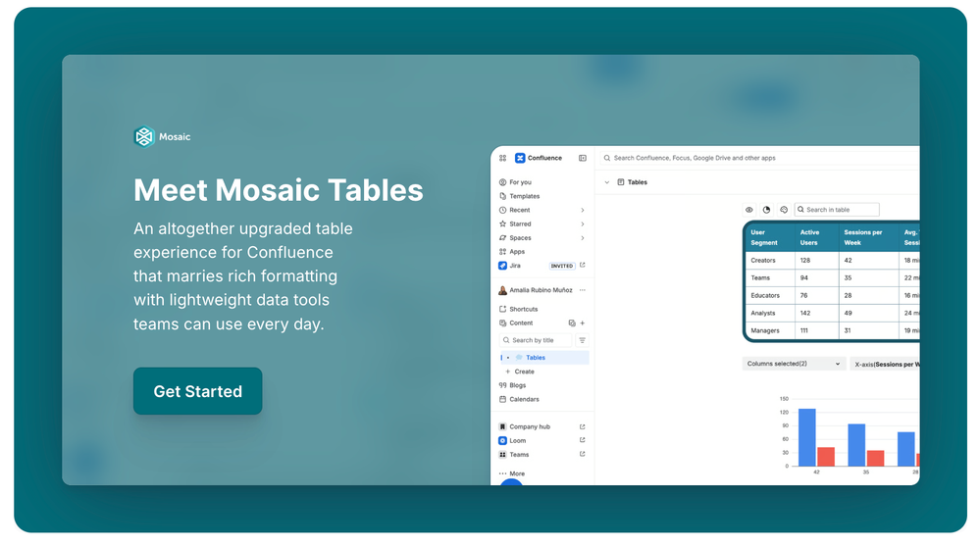Open the Teams external link icon

point(583,454)
